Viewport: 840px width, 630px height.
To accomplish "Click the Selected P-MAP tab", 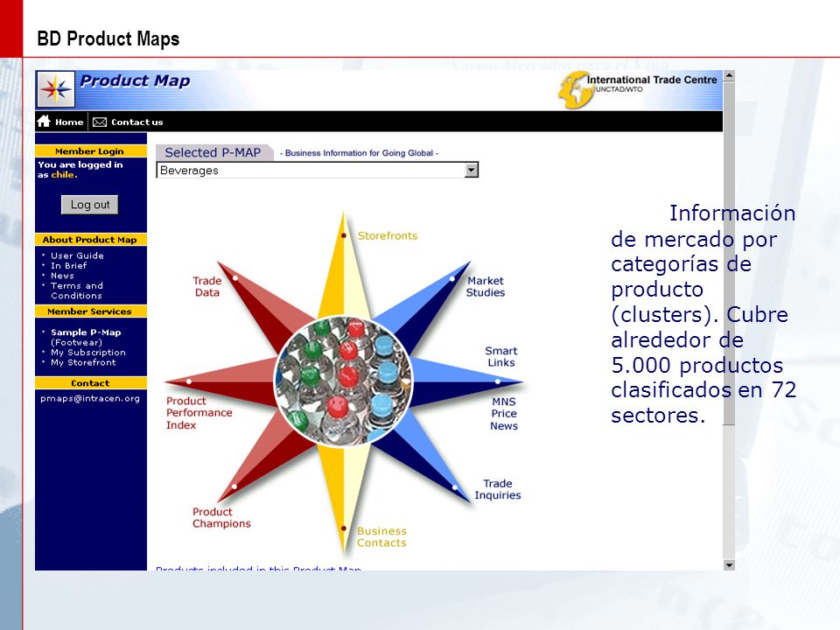I will tap(213, 152).
